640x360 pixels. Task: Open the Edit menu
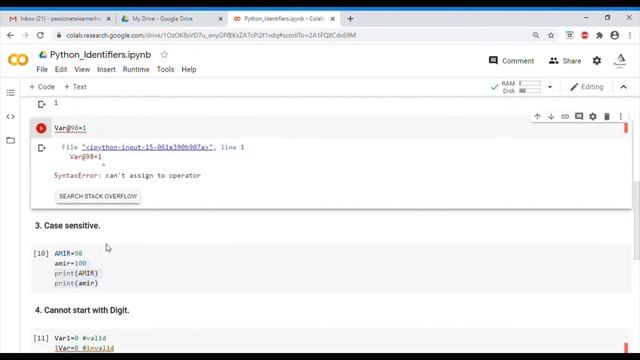point(61,69)
